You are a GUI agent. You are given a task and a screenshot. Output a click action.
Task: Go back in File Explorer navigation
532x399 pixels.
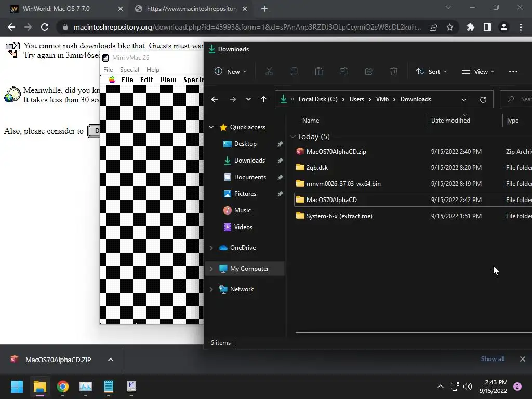coord(215,99)
